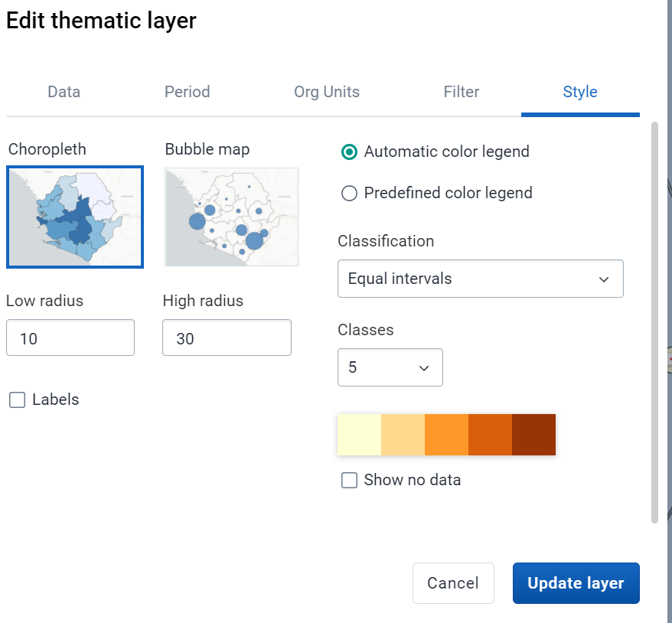
Task: Switch to the Data tab
Action: pos(64,92)
